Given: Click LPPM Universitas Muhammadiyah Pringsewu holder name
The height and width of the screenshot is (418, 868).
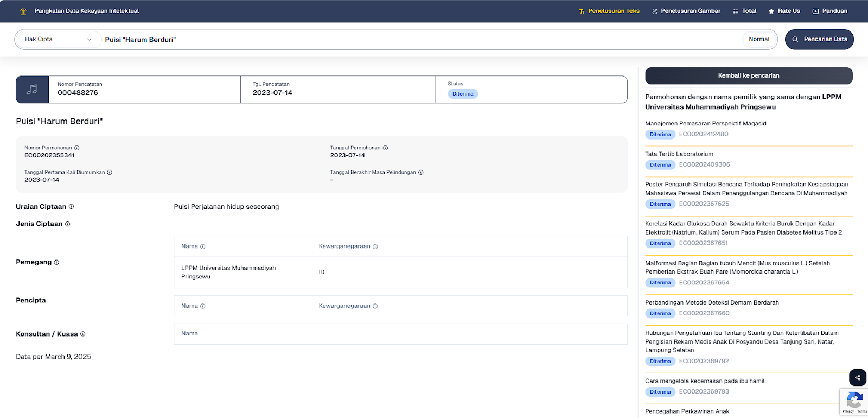Looking at the screenshot, I should 228,272.
